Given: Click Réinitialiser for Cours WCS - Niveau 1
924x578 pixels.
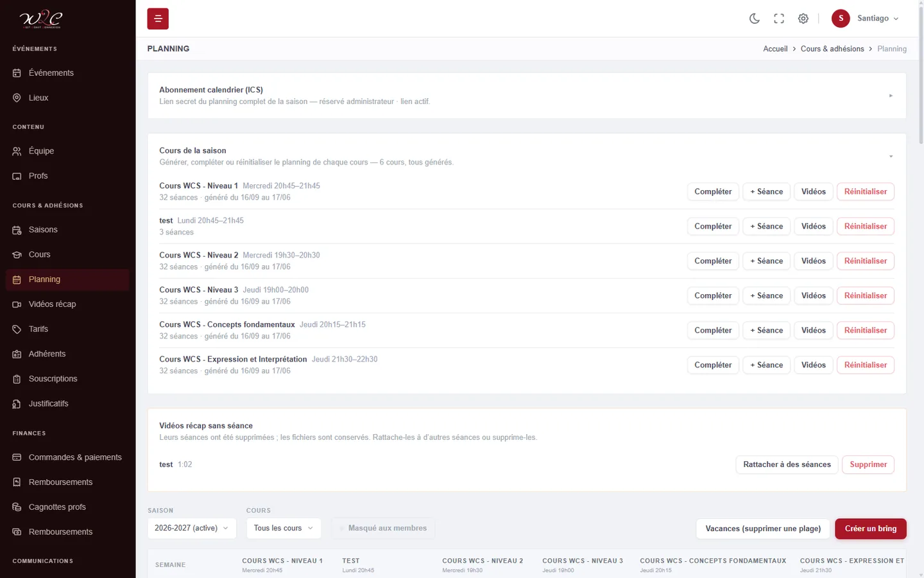Looking at the screenshot, I should coord(866,191).
